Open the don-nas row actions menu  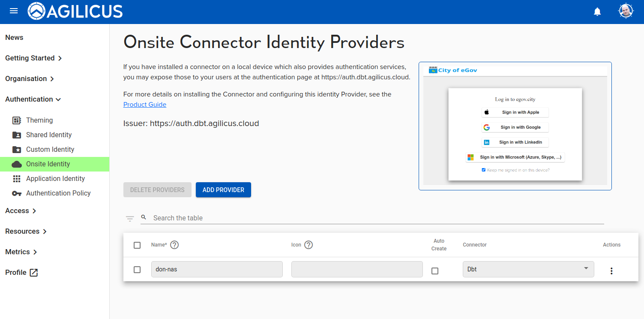coord(611,271)
